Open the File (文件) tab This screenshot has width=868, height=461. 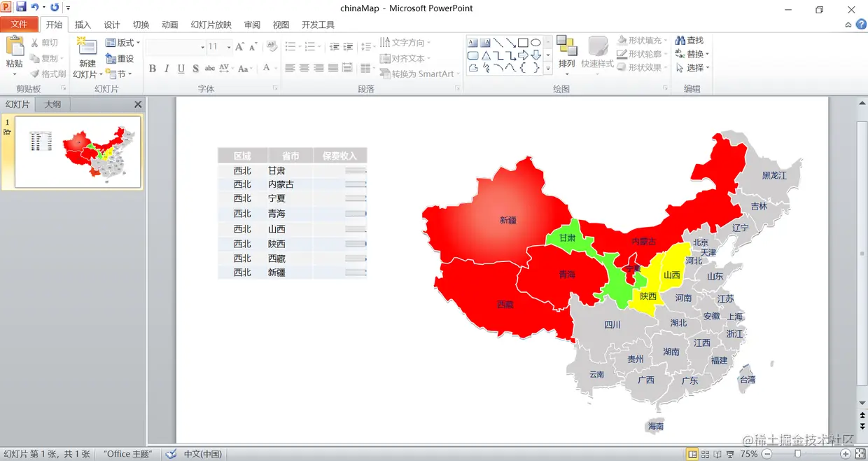(20, 25)
